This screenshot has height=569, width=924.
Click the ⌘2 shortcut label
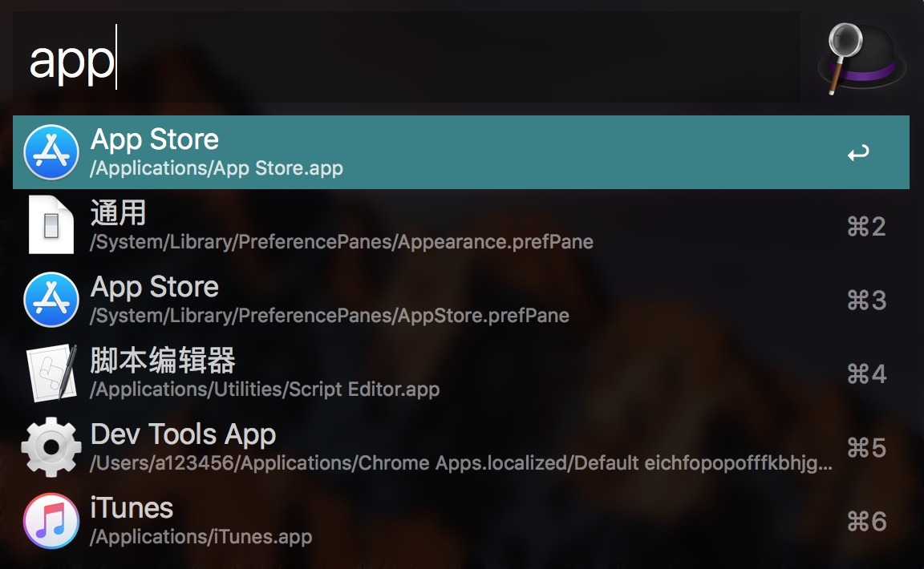pos(866,226)
